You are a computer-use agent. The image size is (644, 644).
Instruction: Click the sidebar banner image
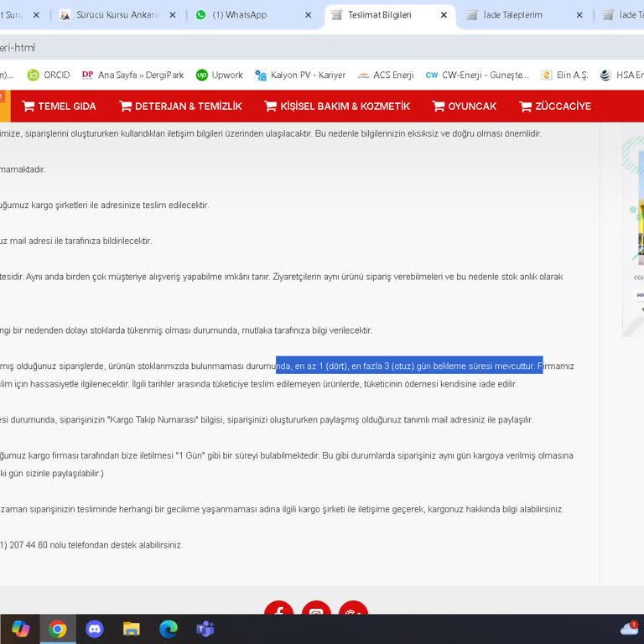tap(632, 236)
